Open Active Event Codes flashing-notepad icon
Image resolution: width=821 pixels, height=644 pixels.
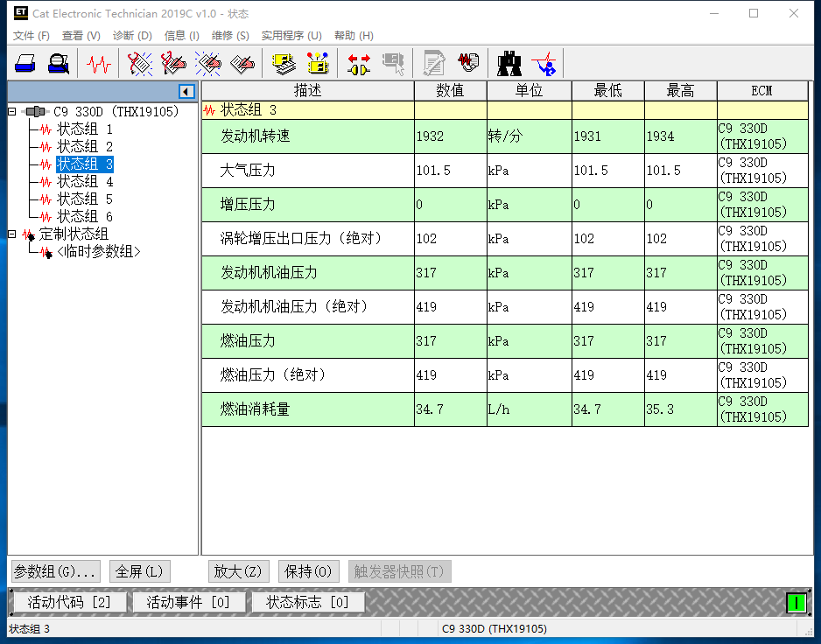point(207,64)
